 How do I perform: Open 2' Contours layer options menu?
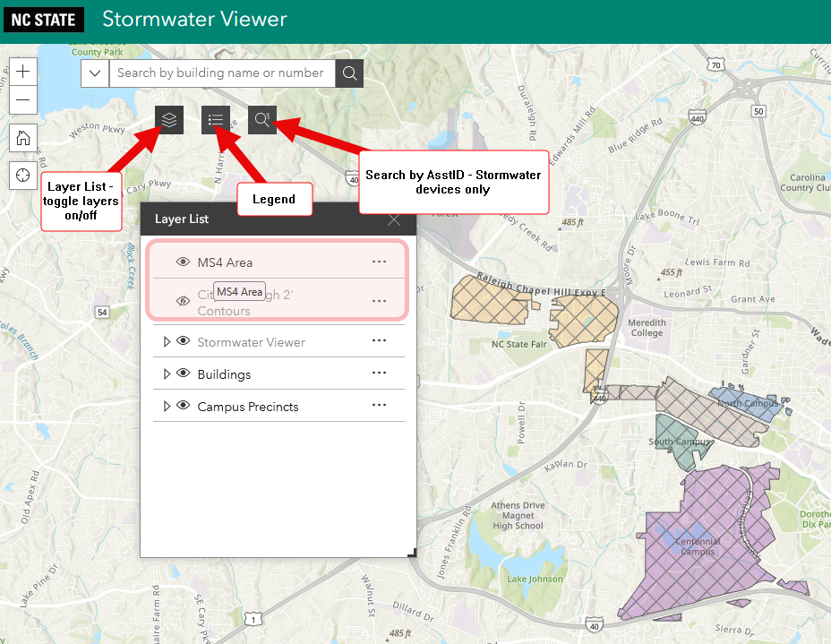379,301
